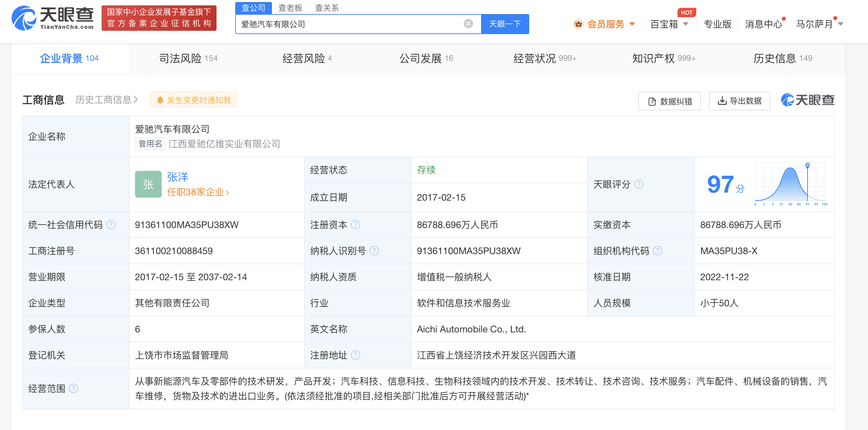The width and height of the screenshot is (868, 430).
Task: Expand the 百宝箱 dropdown arrow
Action: pos(685,24)
